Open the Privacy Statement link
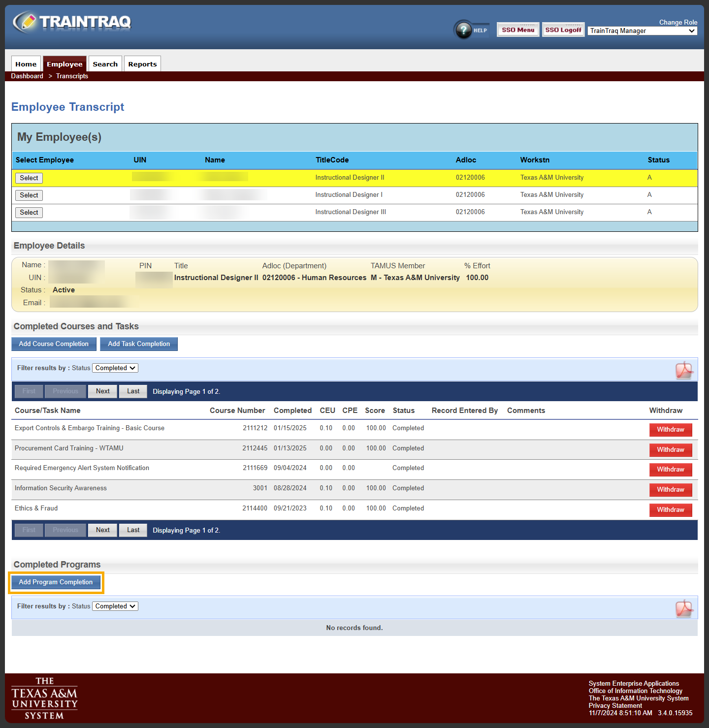Viewport: 709px width, 728px height. 615,705
